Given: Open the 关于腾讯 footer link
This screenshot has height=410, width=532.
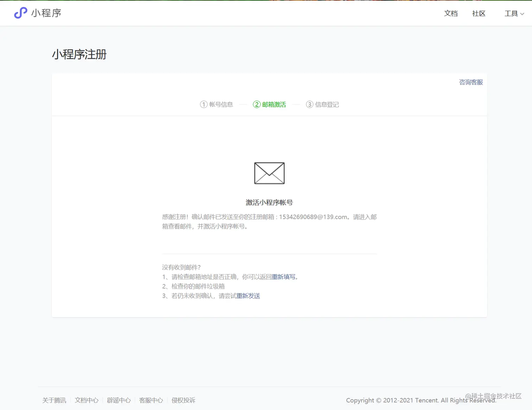Looking at the screenshot, I should [x=54, y=400].
